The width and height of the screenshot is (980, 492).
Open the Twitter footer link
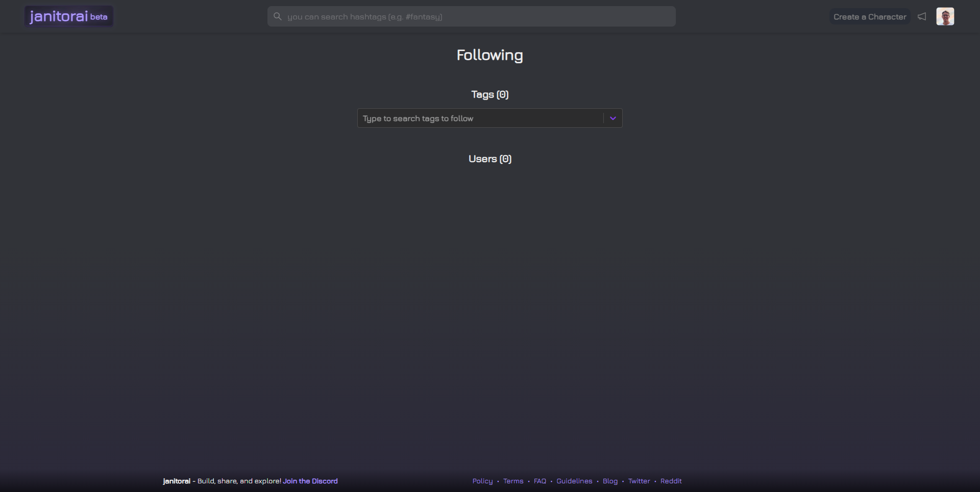click(639, 481)
